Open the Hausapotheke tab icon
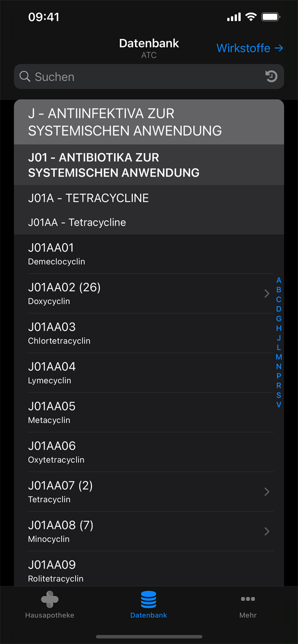 point(50,599)
